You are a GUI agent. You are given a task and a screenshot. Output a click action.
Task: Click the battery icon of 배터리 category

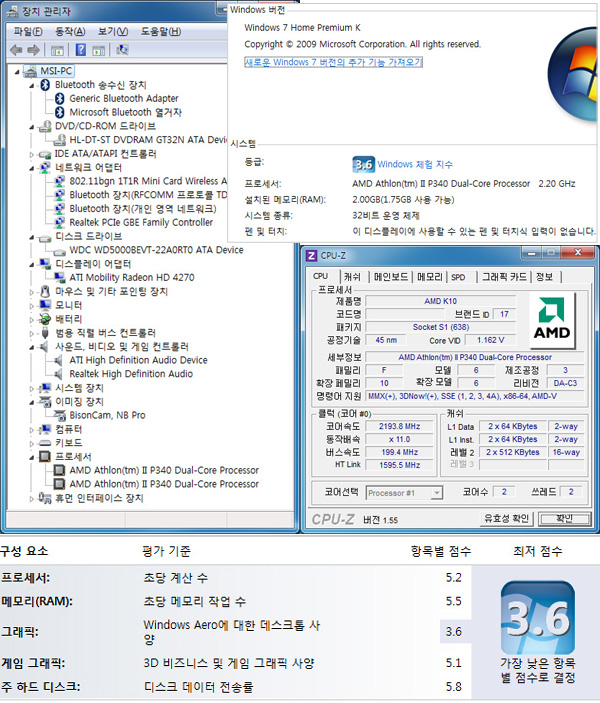click(45, 319)
